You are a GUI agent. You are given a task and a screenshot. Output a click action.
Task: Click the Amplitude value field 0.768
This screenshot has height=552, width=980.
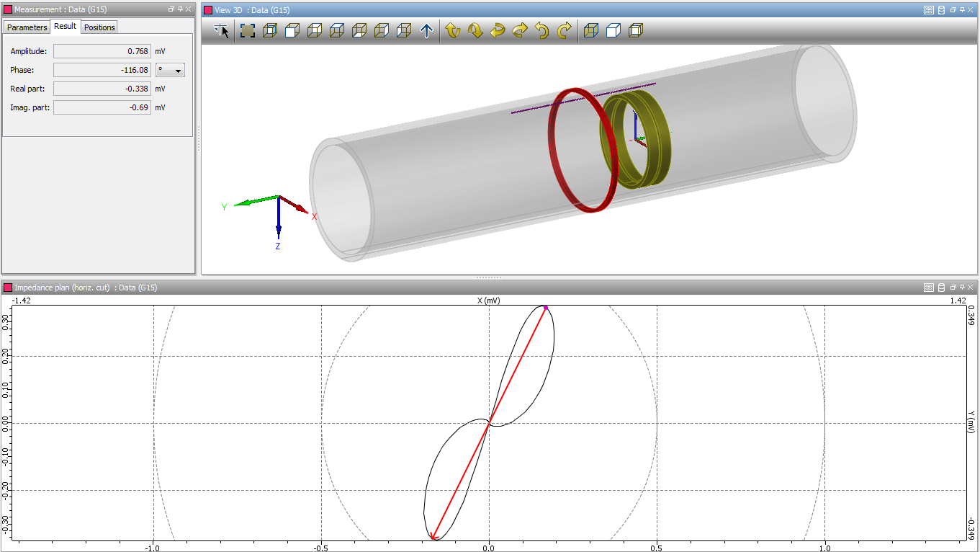click(x=102, y=51)
